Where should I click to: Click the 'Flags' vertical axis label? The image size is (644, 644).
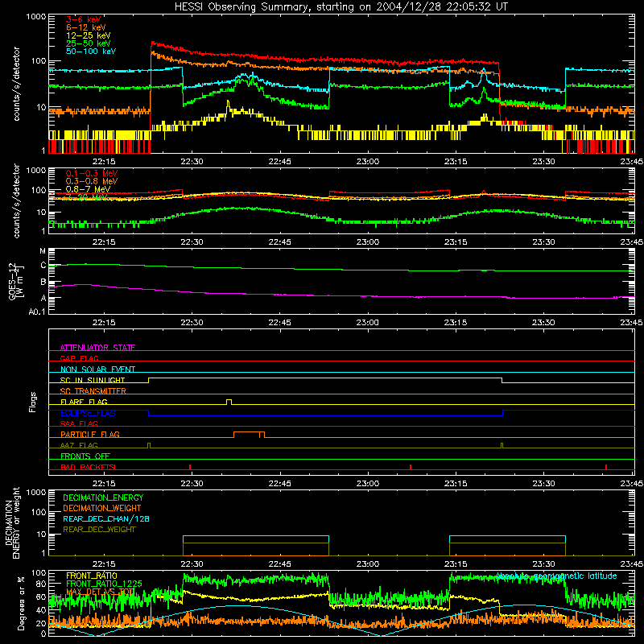point(32,402)
